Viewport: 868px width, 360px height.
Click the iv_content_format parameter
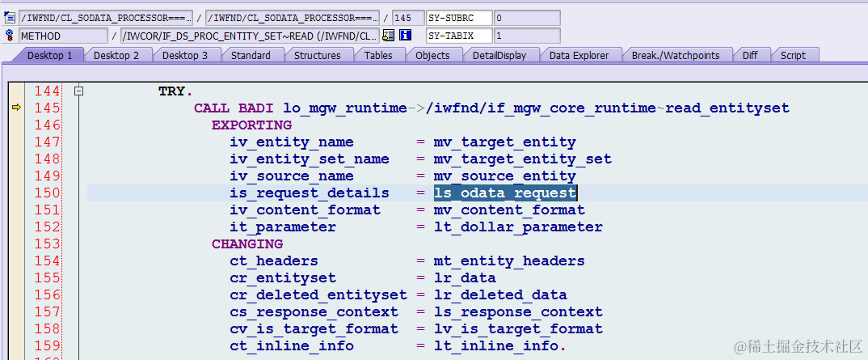(305, 210)
